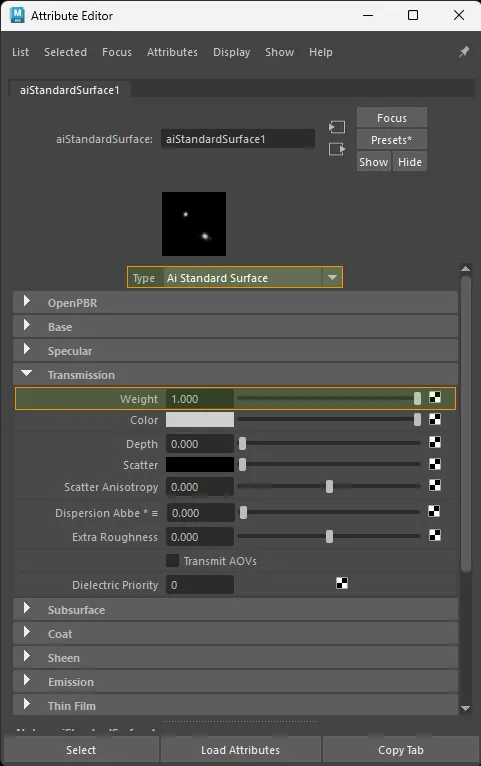
Task: Click the output connection arrow icon
Action: click(336, 149)
